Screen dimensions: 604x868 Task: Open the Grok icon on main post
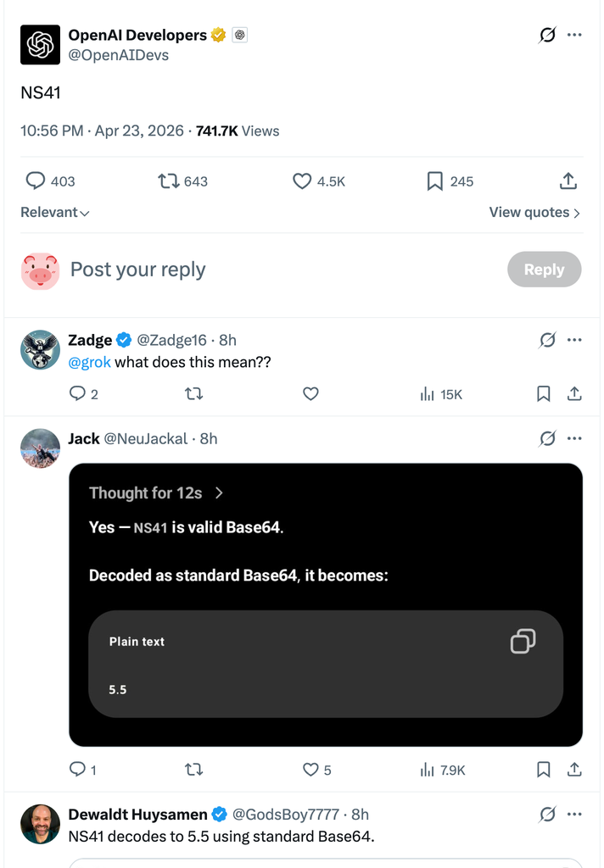(x=547, y=35)
